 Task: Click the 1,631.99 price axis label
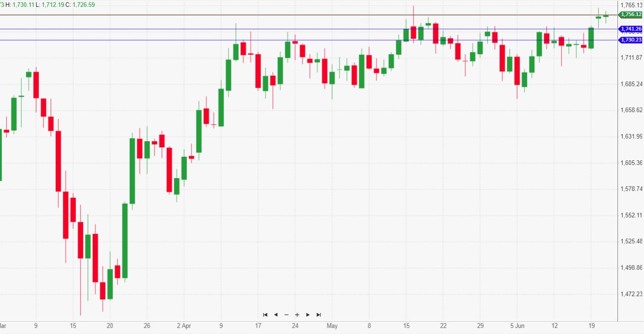click(632, 137)
